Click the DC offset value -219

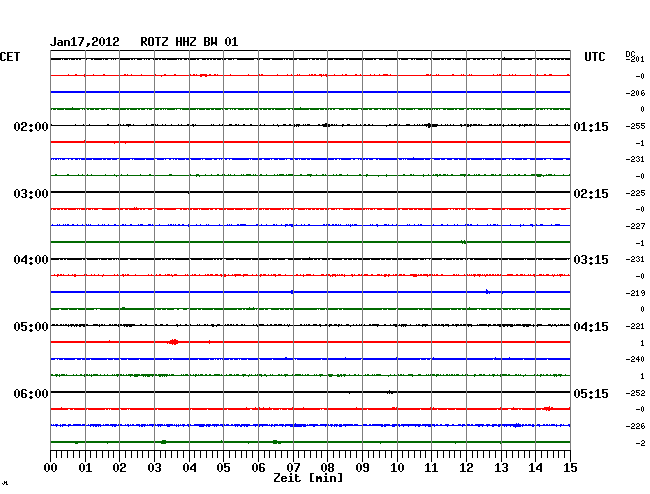click(x=635, y=293)
